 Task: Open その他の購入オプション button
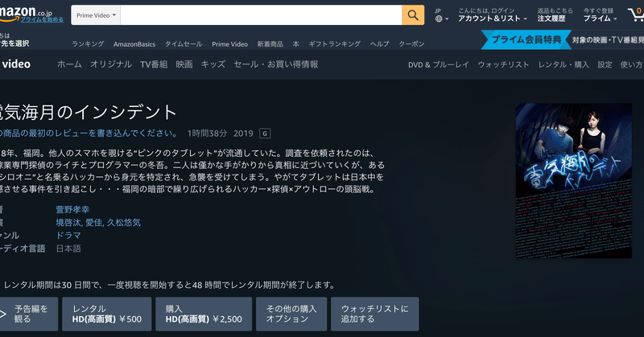tap(291, 314)
